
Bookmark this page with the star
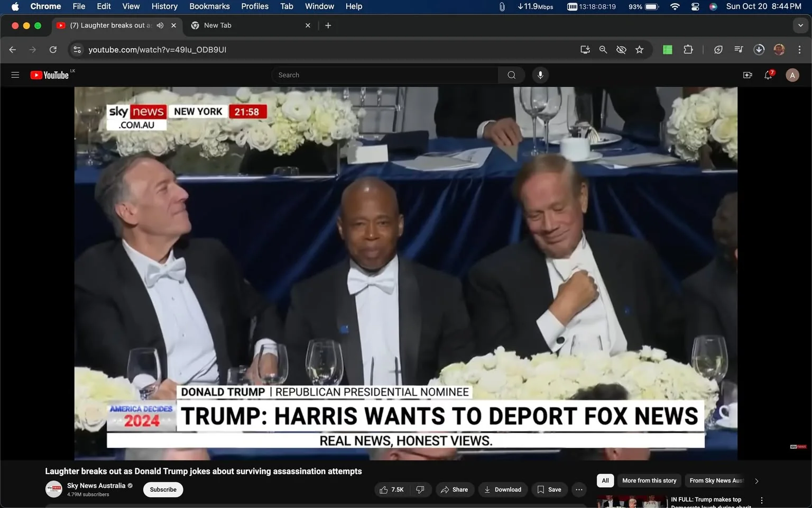[640, 50]
